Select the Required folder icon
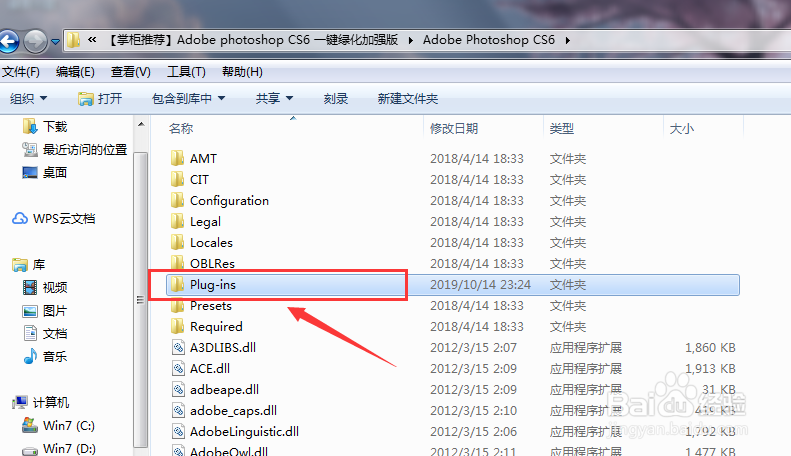The width and height of the screenshot is (791, 456). [177, 326]
